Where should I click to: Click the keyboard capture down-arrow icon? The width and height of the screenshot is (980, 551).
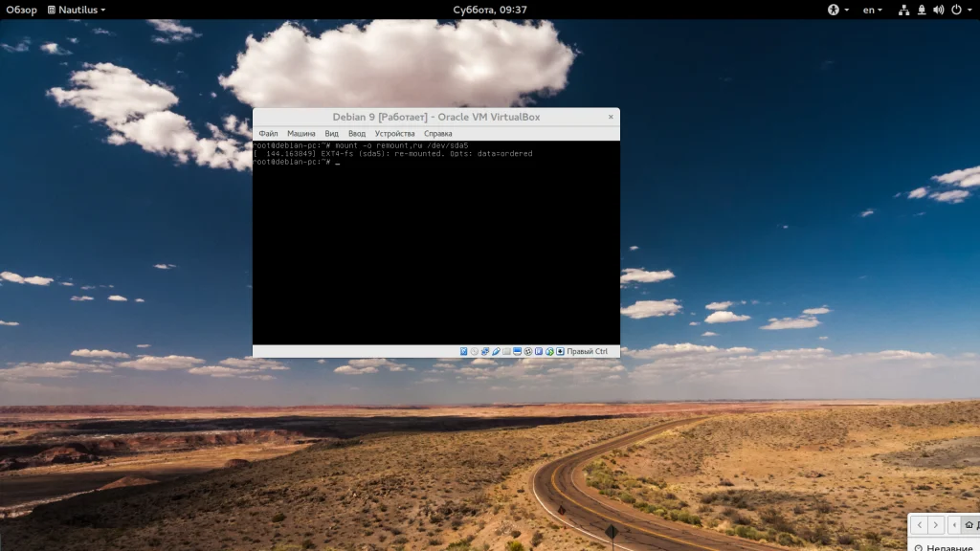(x=561, y=351)
